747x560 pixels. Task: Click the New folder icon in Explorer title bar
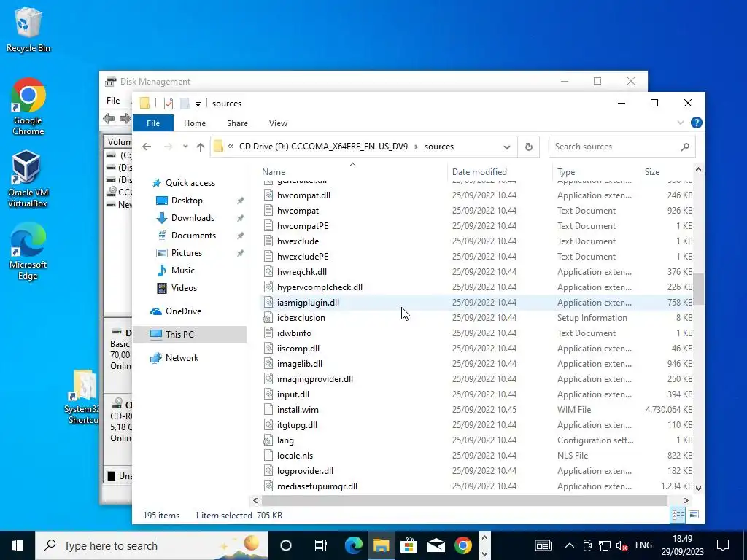(185, 104)
